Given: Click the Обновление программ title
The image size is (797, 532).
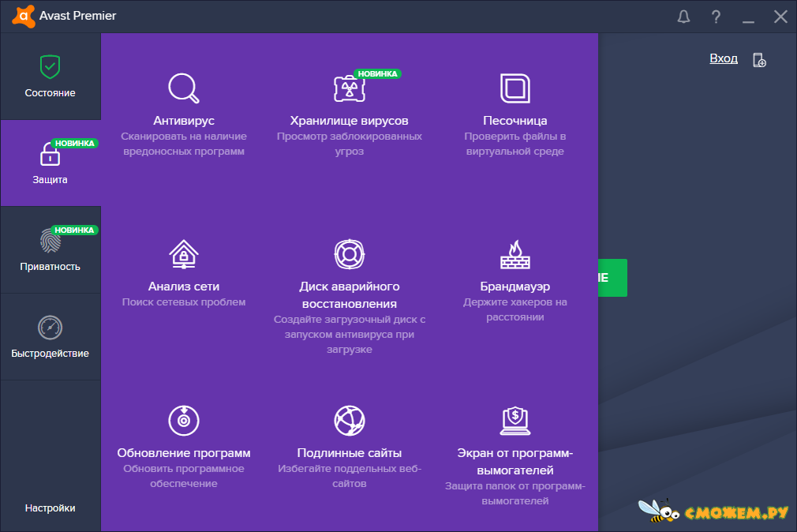Looking at the screenshot, I should coord(184,452).
